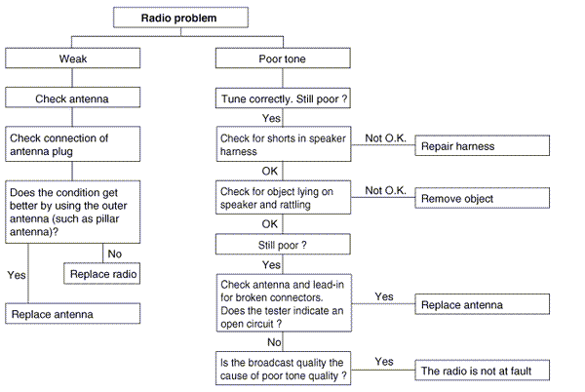Click Check for shorts in speaker harness
The width and height of the screenshot is (585, 392).
coord(282,144)
